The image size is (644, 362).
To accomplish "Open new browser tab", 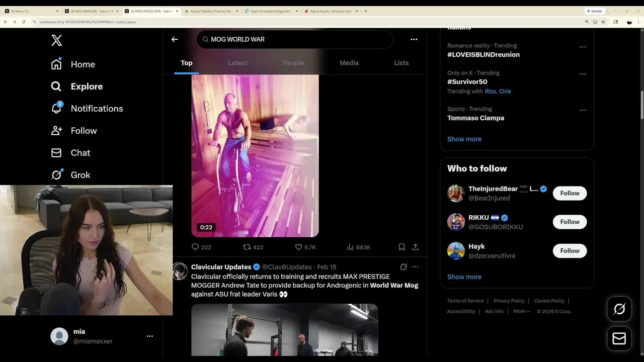I will point(366,11).
